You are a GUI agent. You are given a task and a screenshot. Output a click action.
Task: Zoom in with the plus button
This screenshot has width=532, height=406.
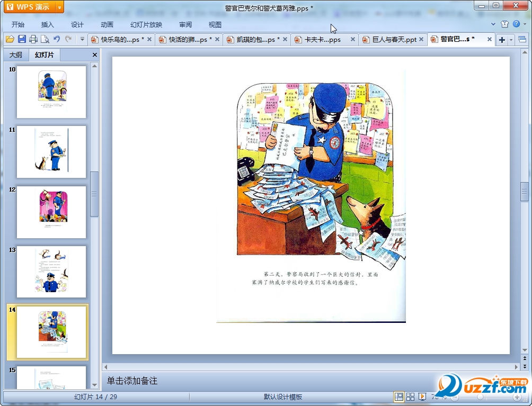point(517,397)
